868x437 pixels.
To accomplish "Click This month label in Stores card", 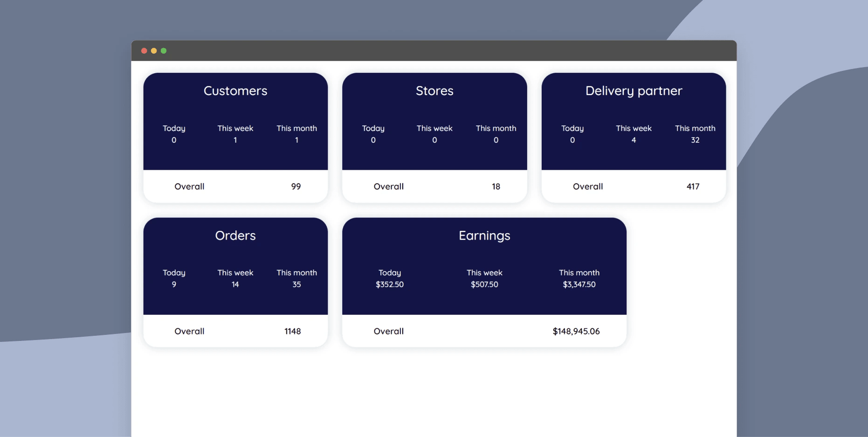I will (x=496, y=128).
